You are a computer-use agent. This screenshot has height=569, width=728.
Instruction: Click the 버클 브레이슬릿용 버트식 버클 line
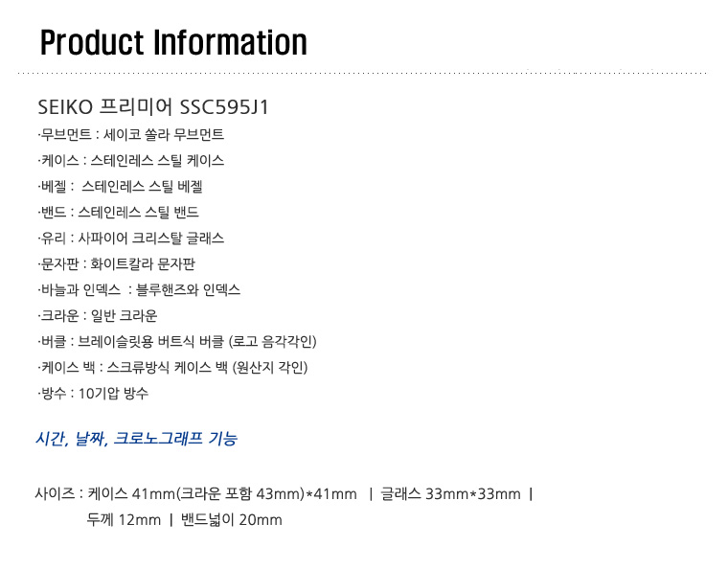[177, 342]
